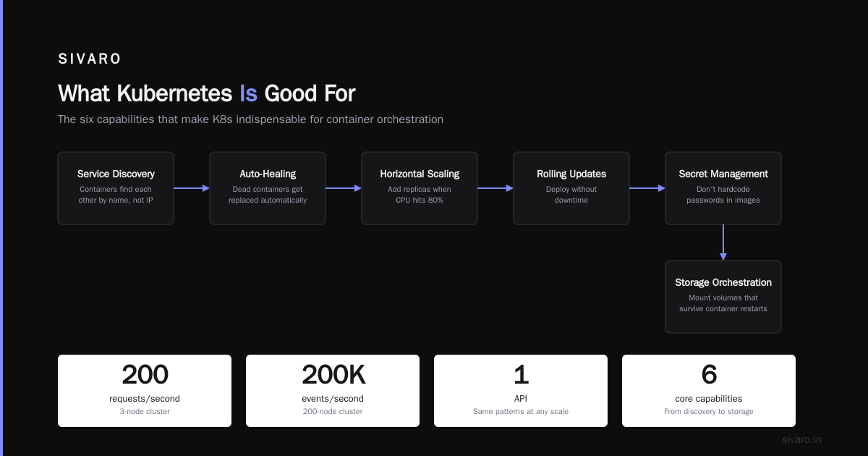
Task: Click the subtitle about six K8s capabilities
Action: click(x=250, y=119)
